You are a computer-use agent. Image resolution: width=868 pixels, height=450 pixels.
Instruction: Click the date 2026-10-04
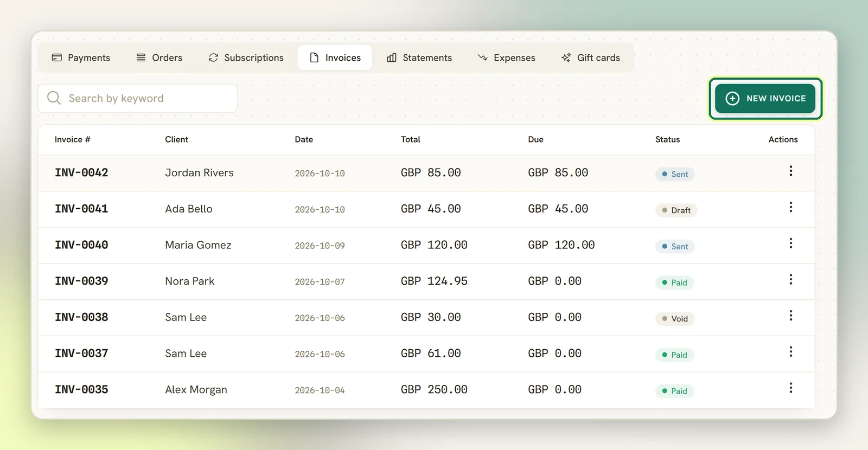[x=320, y=390]
